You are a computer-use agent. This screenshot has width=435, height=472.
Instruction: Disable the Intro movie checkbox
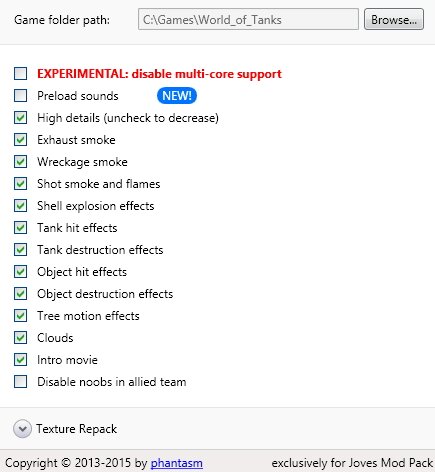coord(20,360)
